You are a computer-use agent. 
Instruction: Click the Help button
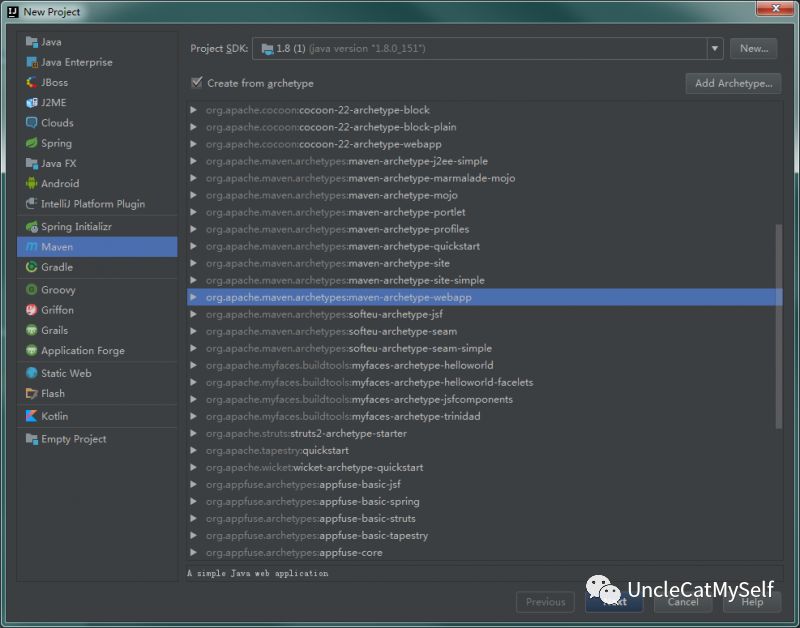point(752,602)
